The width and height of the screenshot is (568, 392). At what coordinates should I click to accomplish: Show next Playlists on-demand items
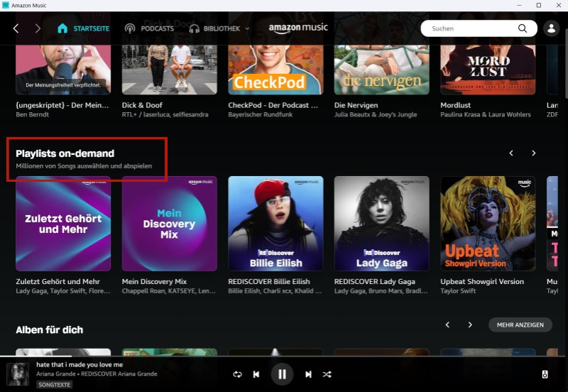pyautogui.click(x=534, y=153)
